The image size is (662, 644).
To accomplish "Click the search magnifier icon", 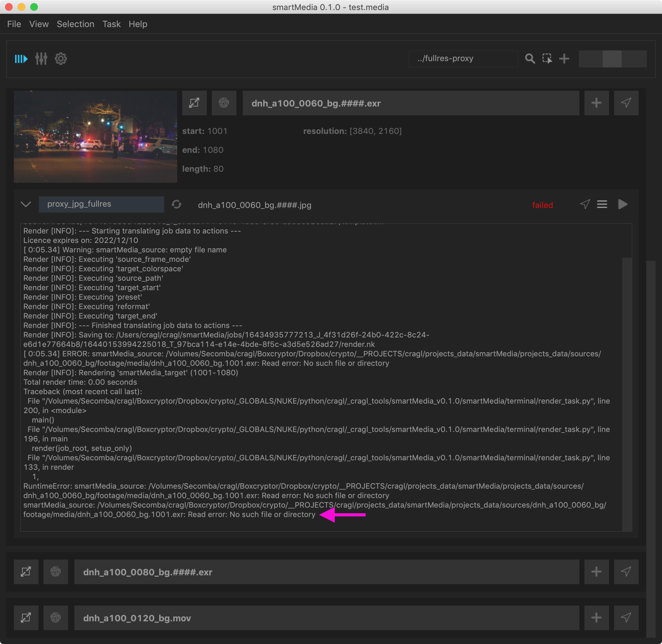I will 530,59.
